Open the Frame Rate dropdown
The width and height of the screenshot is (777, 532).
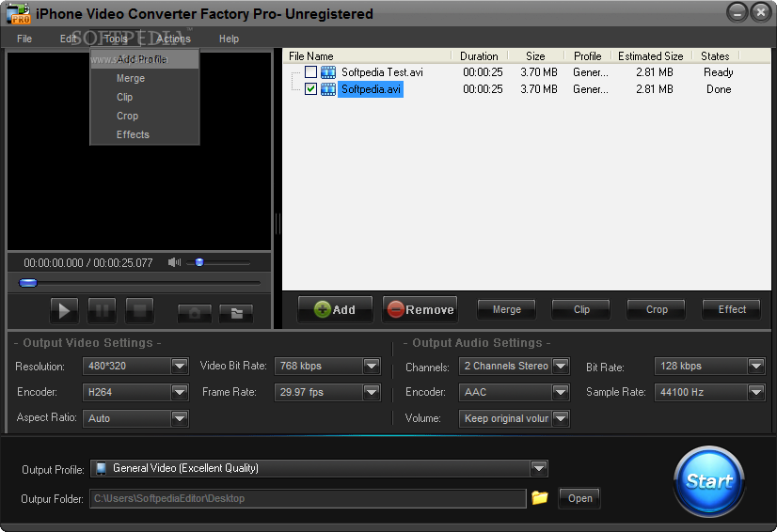tap(372, 392)
